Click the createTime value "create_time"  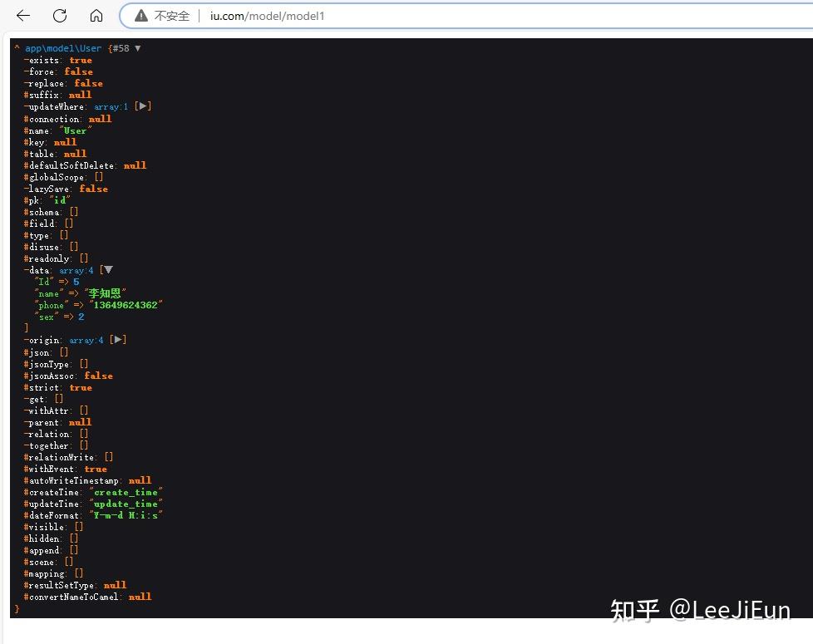(126, 492)
